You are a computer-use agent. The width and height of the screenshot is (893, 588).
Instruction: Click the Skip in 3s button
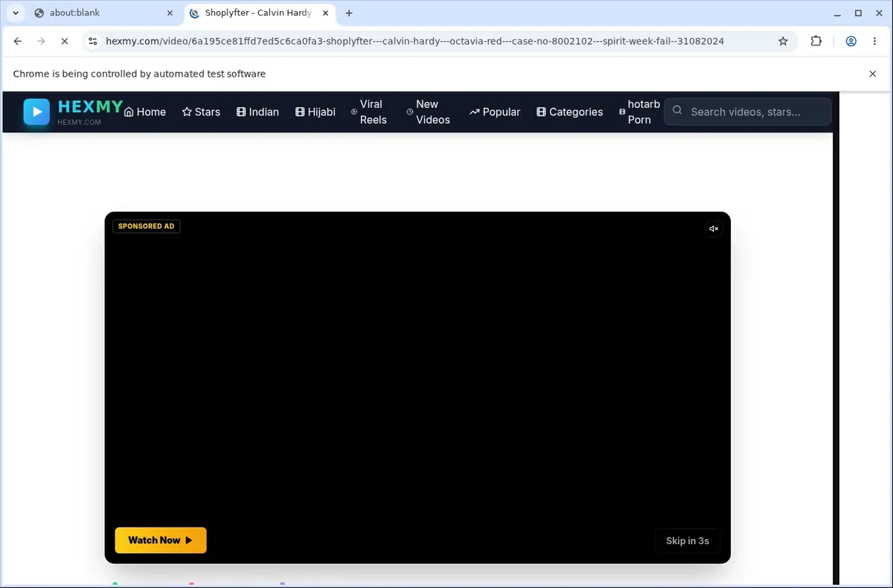[x=687, y=541]
